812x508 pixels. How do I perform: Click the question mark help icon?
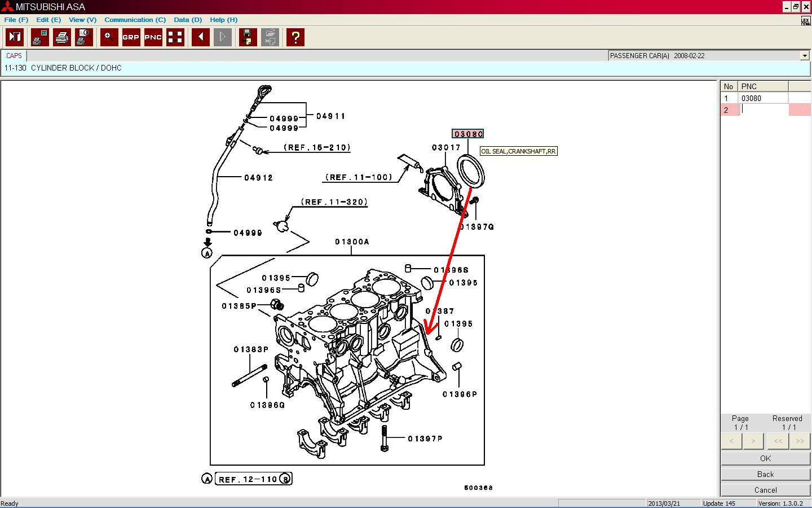point(295,37)
